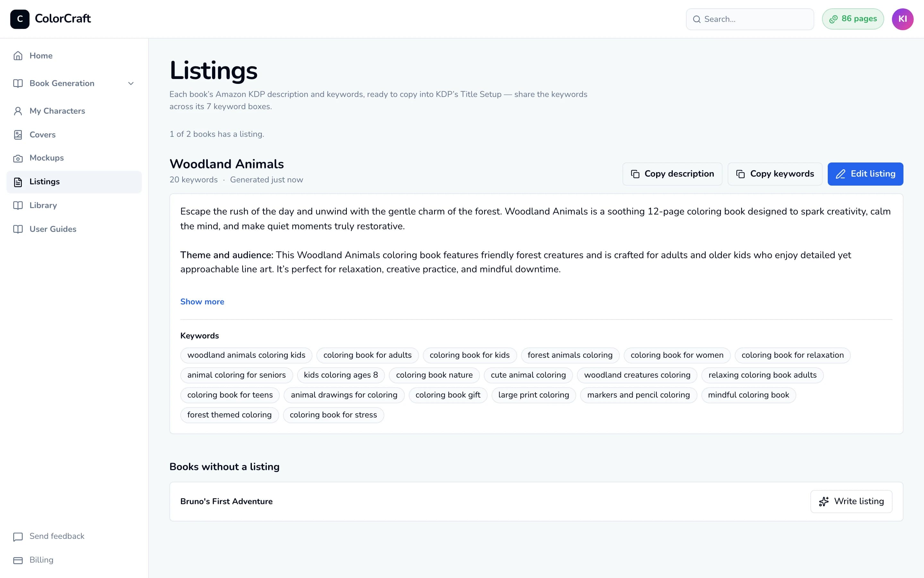Click the copy icon in Copy description
924x578 pixels.
click(635, 174)
